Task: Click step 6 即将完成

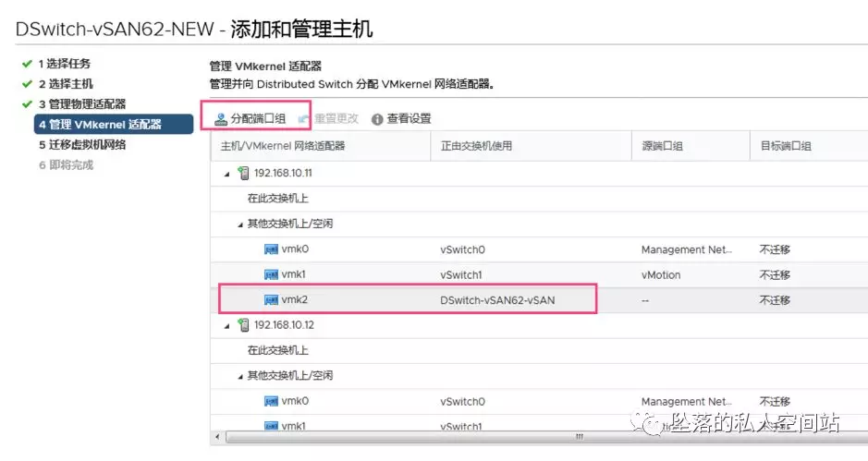Action: coord(66,164)
